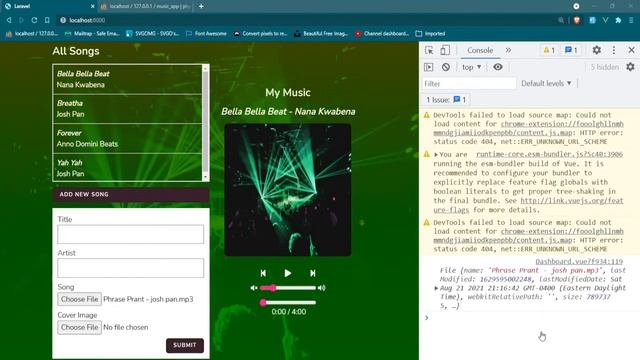Open the Default levels dropdown
This screenshot has height=360, width=640.
click(x=546, y=84)
